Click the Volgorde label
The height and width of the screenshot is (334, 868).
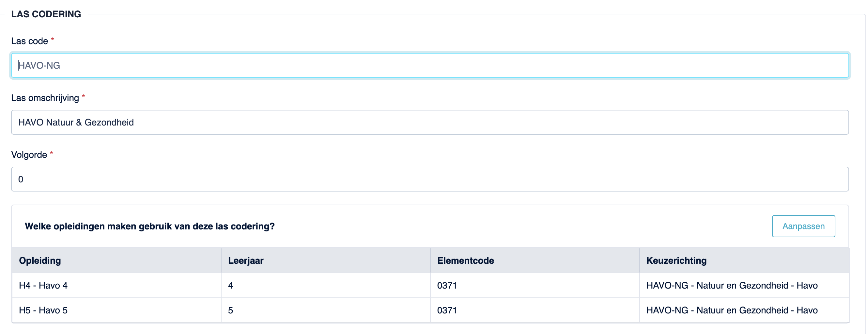point(29,155)
